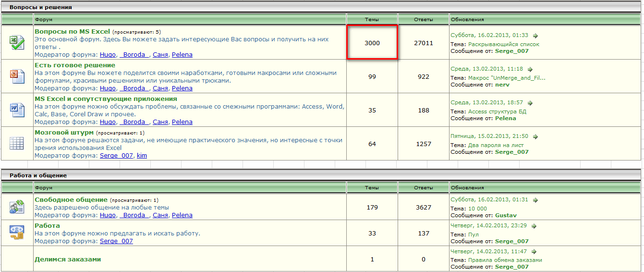Open moderator Serge_007 in Работа row
Viewport: 644px width, 272px height.
[116, 241]
